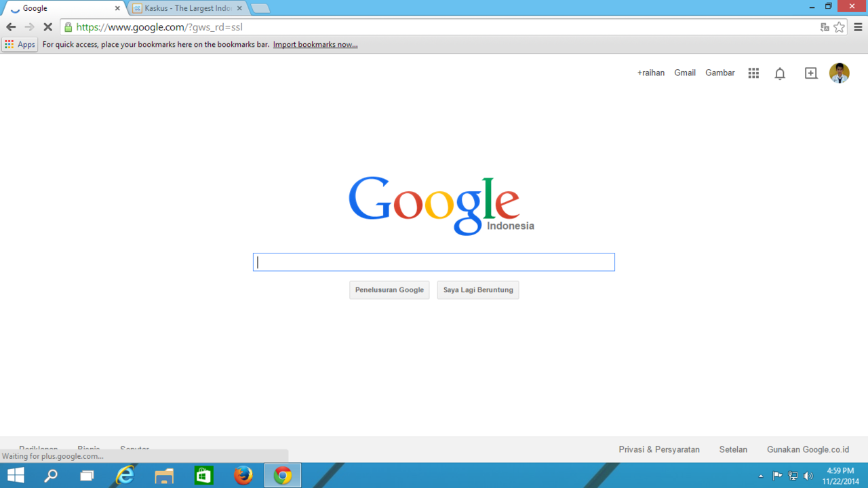This screenshot has width=868, height=488.
Task: Bookmark this page with star icon
Action: [x=840, y=27]
